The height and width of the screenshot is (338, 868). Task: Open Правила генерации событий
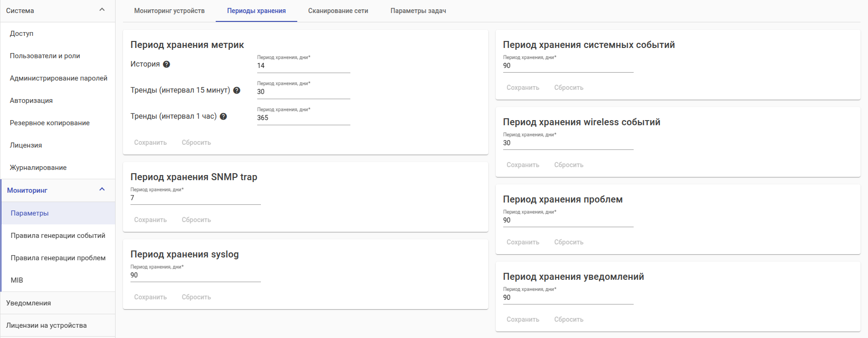click(58, 236)
